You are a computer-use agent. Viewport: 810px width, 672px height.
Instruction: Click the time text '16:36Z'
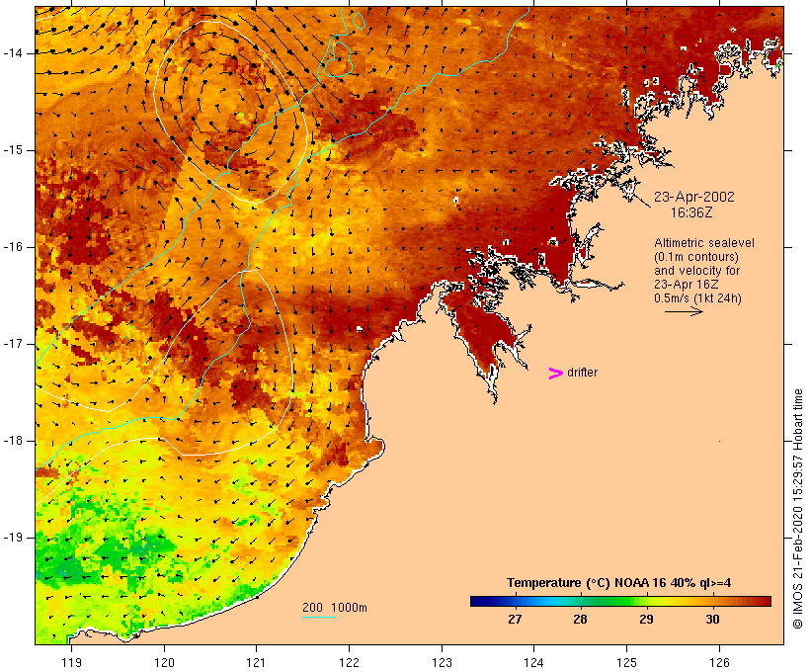691,212
